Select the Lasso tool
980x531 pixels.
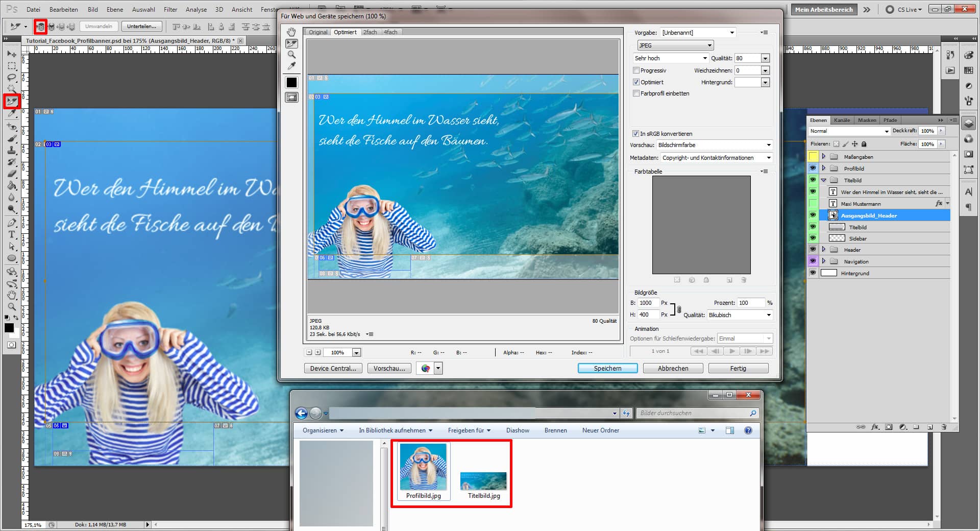click(12, 78)
